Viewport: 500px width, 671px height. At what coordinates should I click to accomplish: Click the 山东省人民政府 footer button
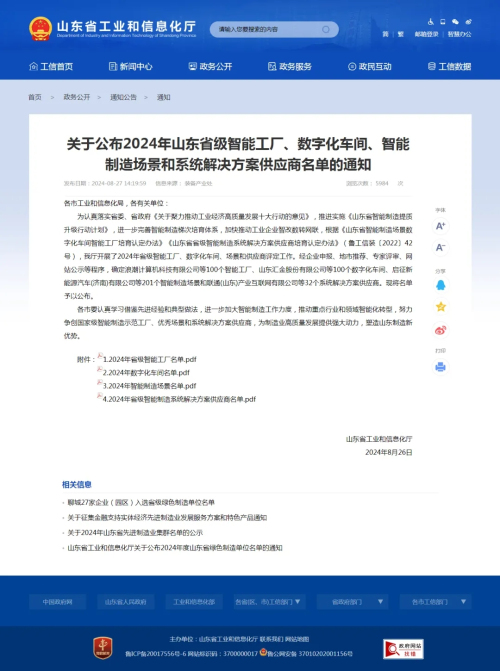point(125,602)
